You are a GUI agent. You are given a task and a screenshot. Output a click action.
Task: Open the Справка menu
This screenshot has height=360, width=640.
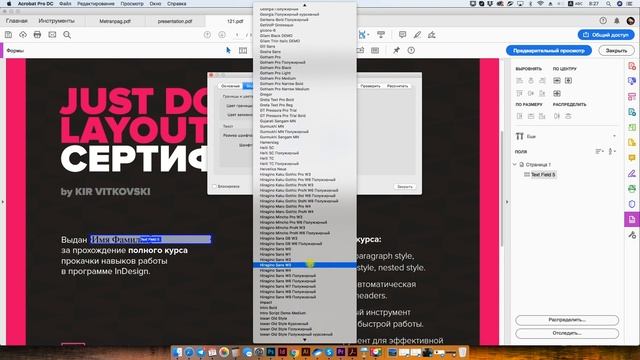click(177, 4)
